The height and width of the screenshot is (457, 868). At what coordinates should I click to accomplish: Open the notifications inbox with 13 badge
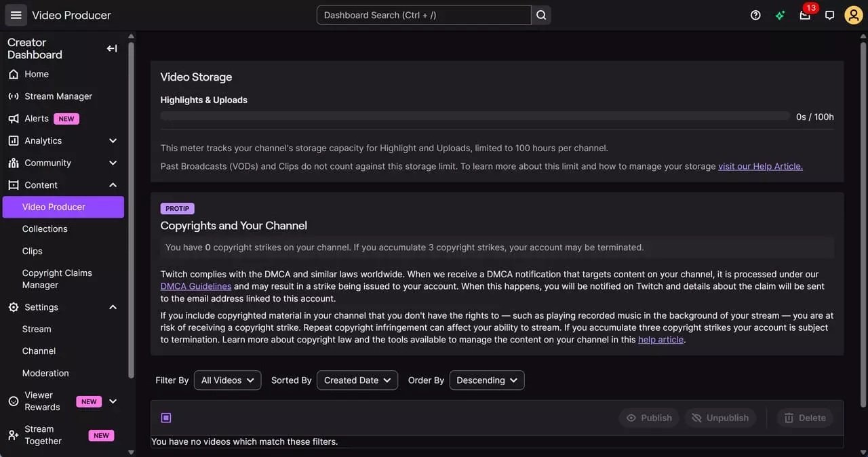coord(805,15)
